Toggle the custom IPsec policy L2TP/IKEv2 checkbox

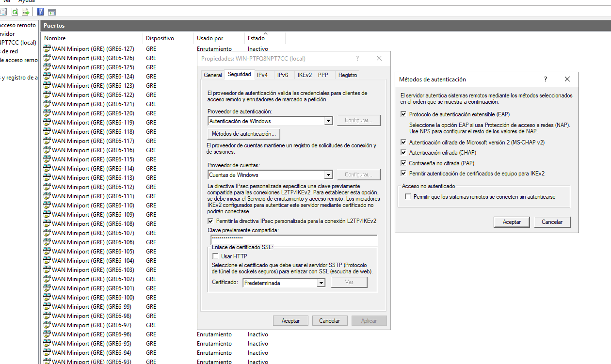coord(210,221)
